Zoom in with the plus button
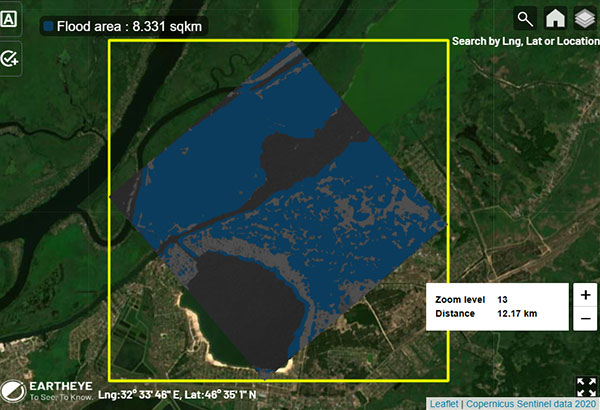The image size is (600, 410). [x=584, y=295]
